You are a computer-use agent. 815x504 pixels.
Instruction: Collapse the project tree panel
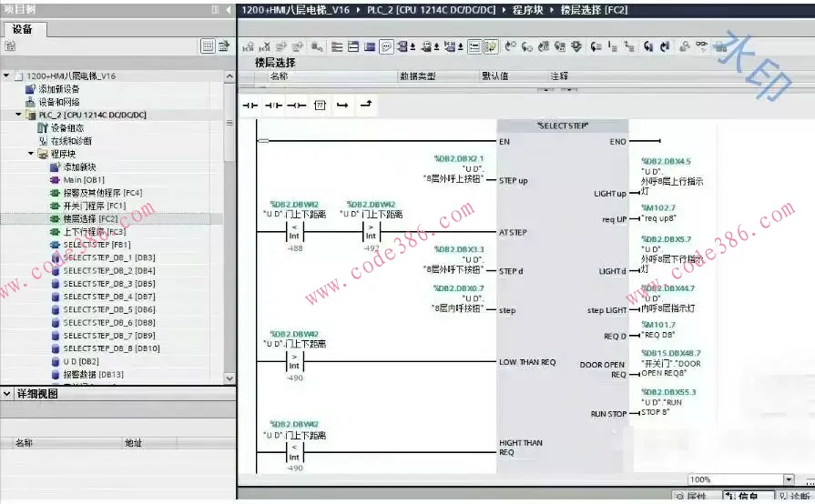coord(227,9)
